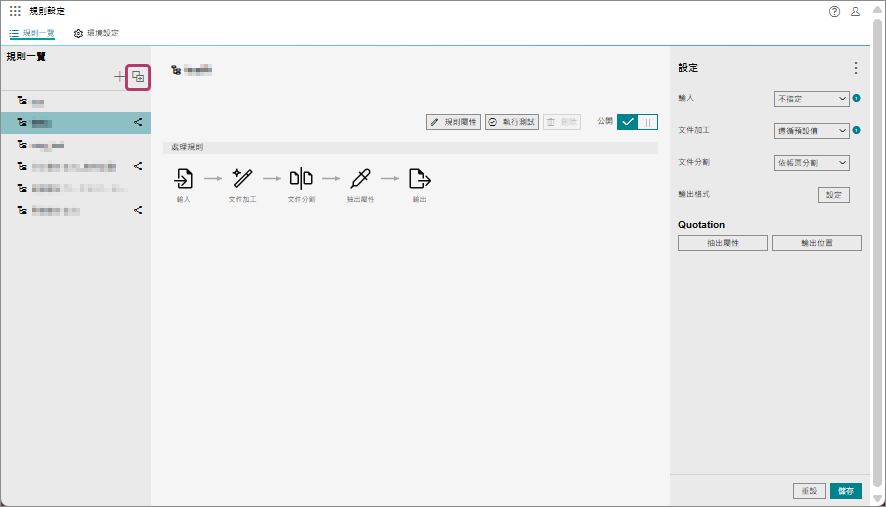Click the duplicate rule icon in 規則一覽
This screenshot has height=507, width=886.
(138, 77)
